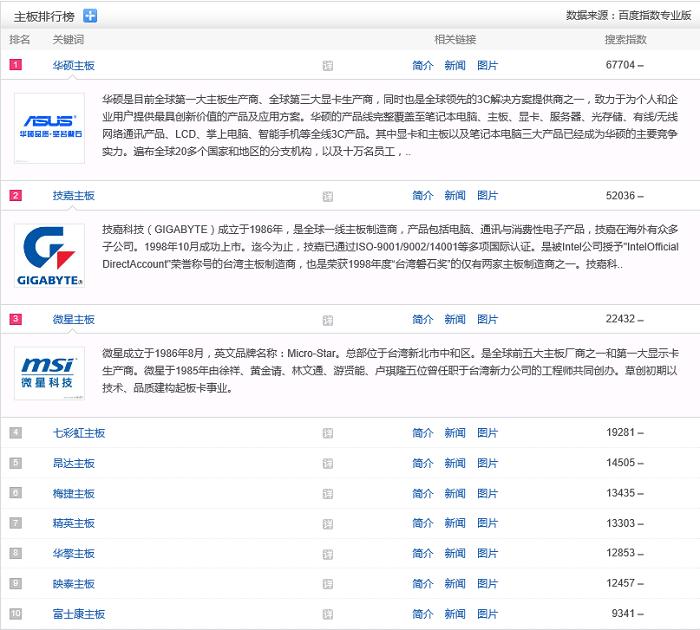The height and width of the screenshot is (630, 700).
Task: Open 简介 link for 映泰主板
Action: coord(423,584)
